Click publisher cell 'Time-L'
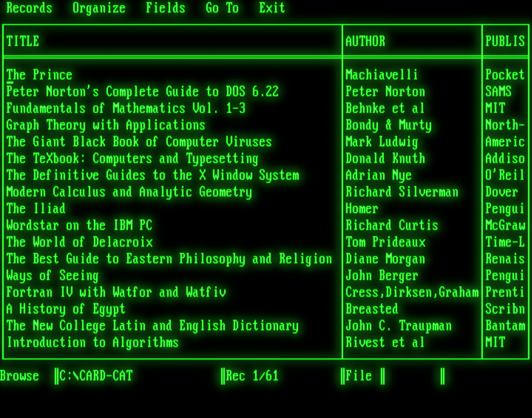Image resolution: width=532 pixels, height=418 pixels. (505, 242)
